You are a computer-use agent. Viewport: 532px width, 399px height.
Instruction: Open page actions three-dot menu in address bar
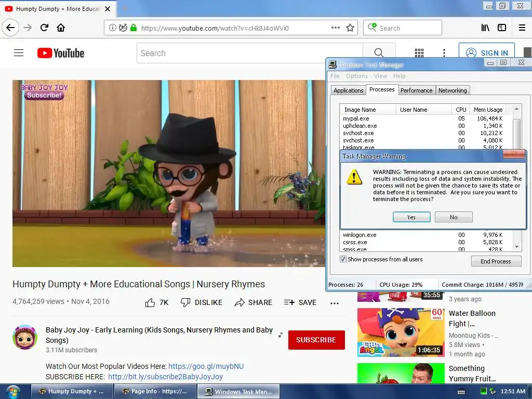(336, 28)
